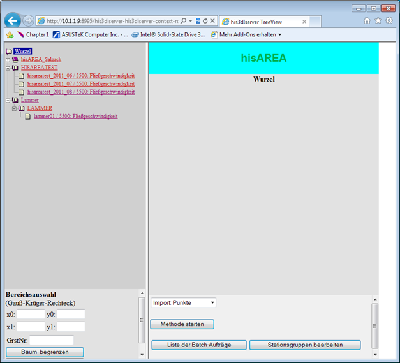Open browser settings gear icon

(389, 21)
